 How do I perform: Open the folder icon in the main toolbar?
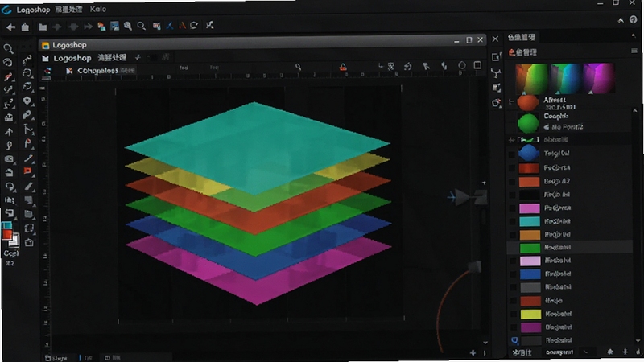(43, 27)
